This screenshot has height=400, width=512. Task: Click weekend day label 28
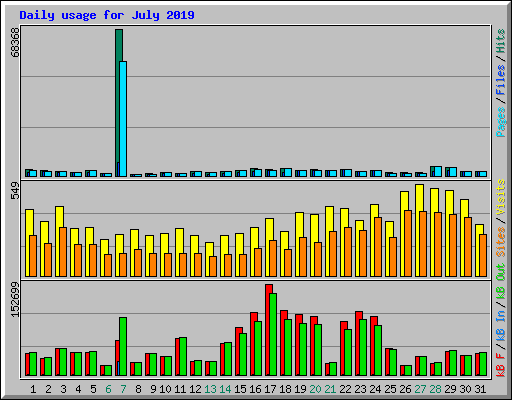coord(435,389)
